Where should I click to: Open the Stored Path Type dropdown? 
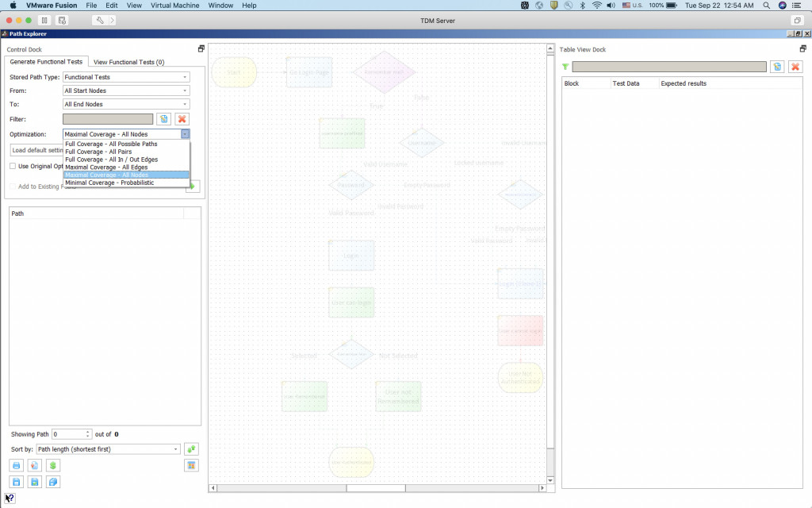(126, 77)
